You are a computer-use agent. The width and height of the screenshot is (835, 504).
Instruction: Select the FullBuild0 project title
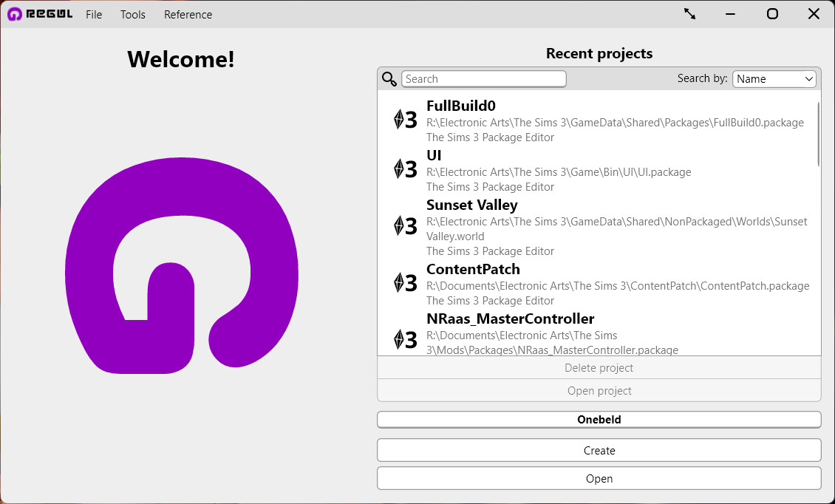(x=461, y=106)
